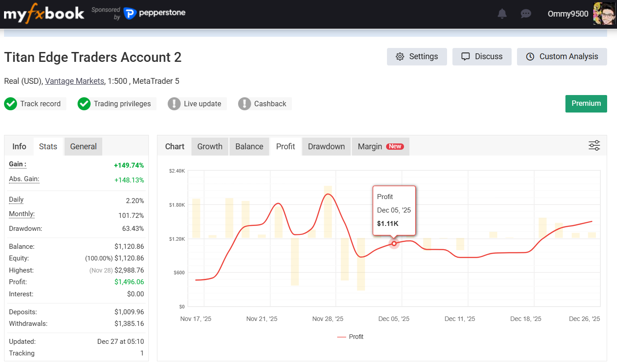Open the Vantage Markets broker link
The width and height of the screenshot is (617, 364).
[74, 81]
